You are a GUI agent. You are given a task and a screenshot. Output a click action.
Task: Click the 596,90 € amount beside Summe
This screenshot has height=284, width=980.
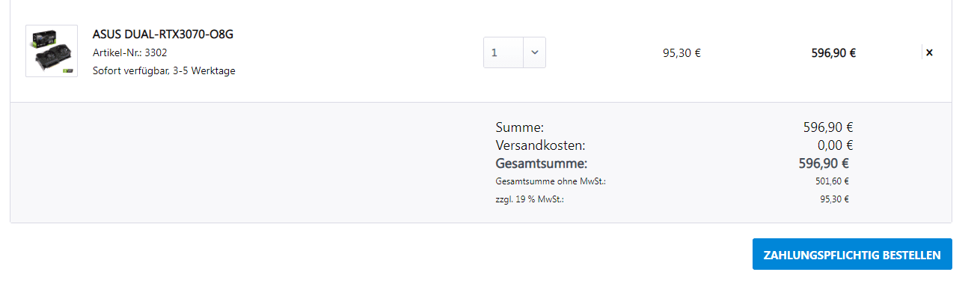coord(828,127)
